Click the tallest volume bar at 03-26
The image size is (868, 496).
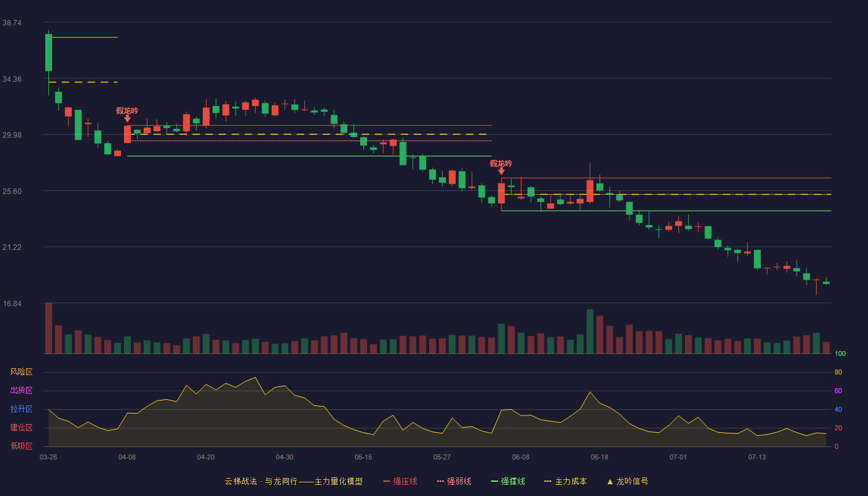pos(48,328)
